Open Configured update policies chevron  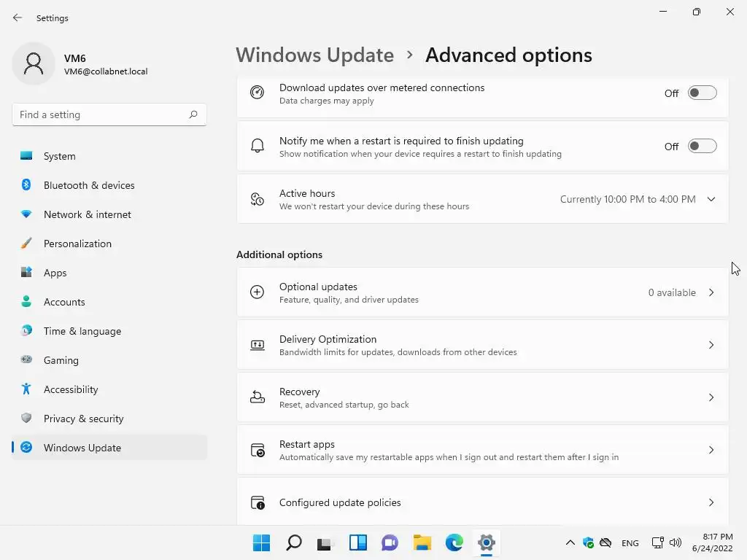pyautogui.click(x=711, y=502)
